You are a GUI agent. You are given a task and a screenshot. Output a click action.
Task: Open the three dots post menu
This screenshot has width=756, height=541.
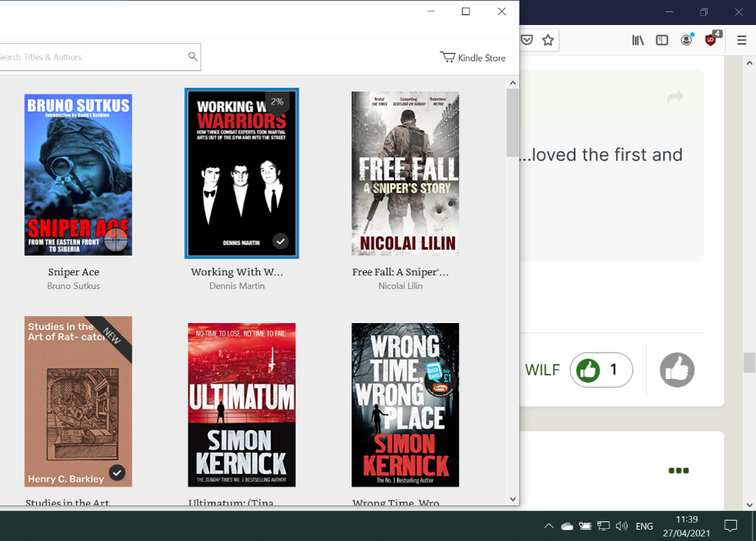point(678,471)
